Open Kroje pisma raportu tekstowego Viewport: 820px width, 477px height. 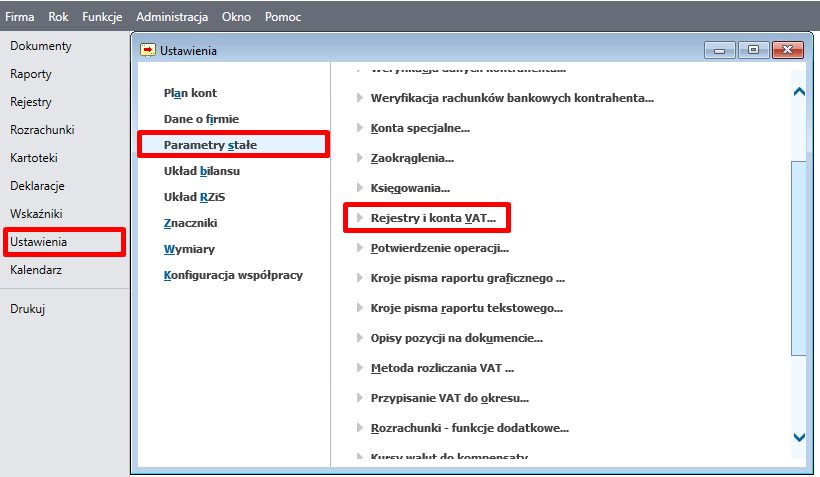tap(466, 308)
